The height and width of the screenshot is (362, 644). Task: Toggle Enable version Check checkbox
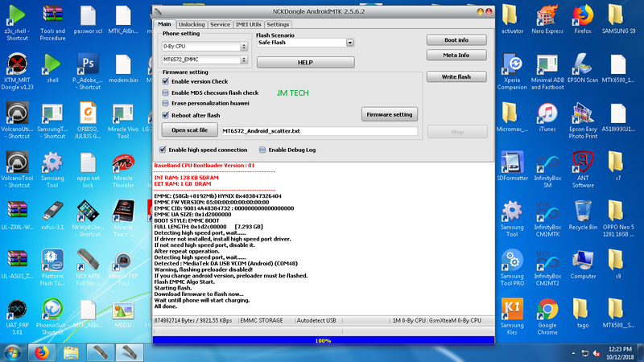(x=166, y=81)
